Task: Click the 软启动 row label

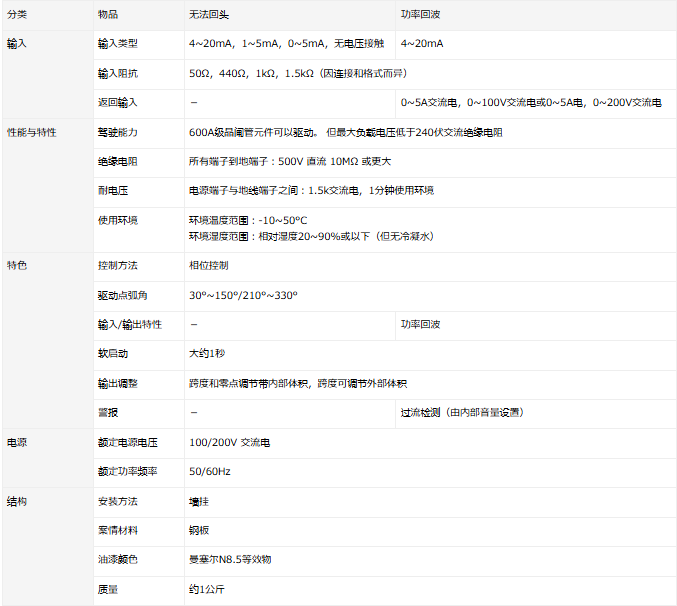Action: point(113,354)
